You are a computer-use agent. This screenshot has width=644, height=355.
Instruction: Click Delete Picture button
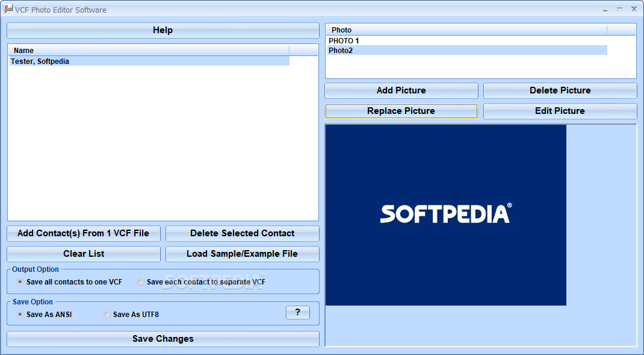tap(560, 90)
